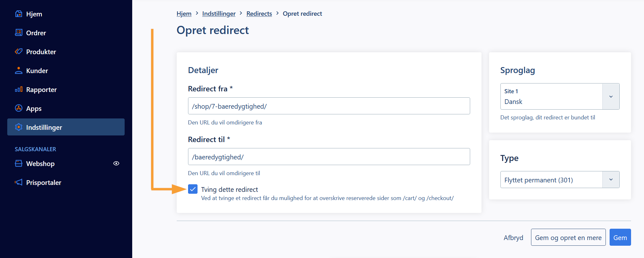Select the Produkter tag icon
644x258 pixels.
19,52
